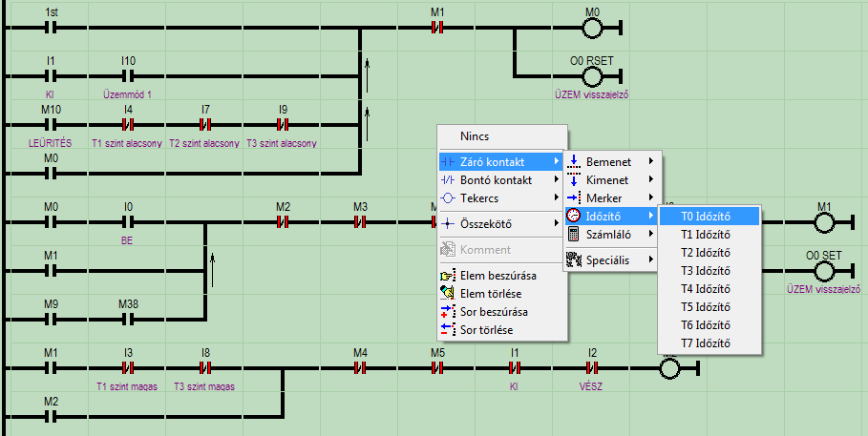
Task: Choose Nincs in the context menu
Action: tap(475, 137)
